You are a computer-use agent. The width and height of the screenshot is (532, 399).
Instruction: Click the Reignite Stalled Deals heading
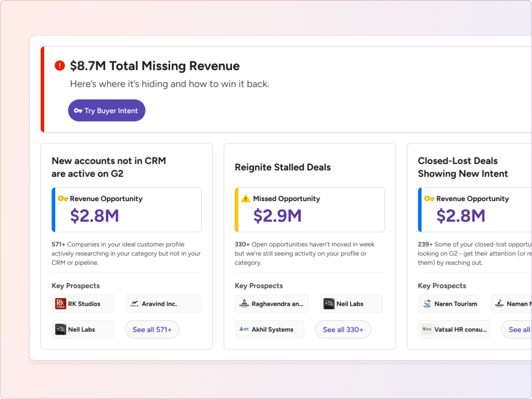click(283, 167)
